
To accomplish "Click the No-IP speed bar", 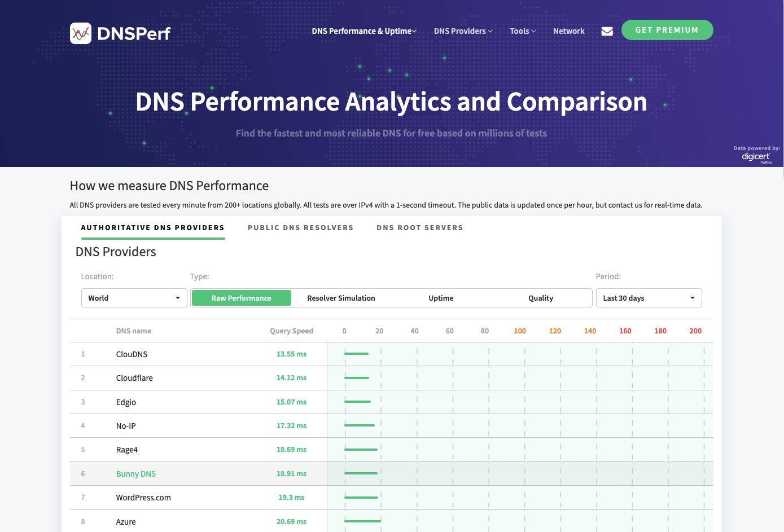I will click(x=360, y=425).
